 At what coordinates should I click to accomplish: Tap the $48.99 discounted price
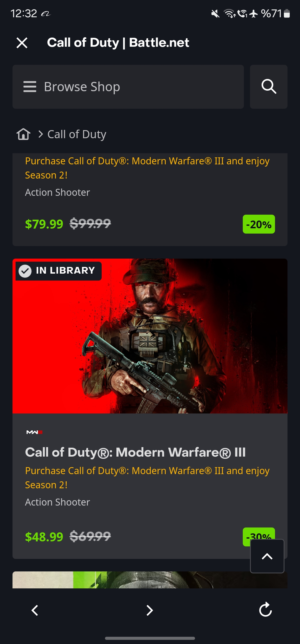pos(44,537)
